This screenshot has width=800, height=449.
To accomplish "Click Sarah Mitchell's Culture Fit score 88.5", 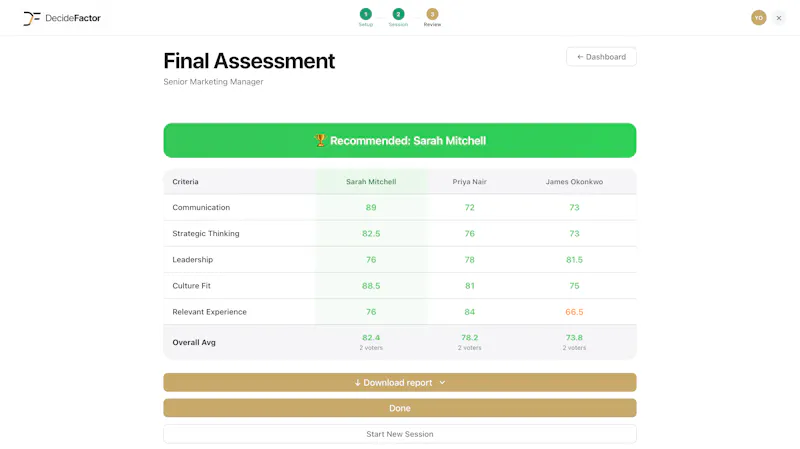I will tap(371, 286).
